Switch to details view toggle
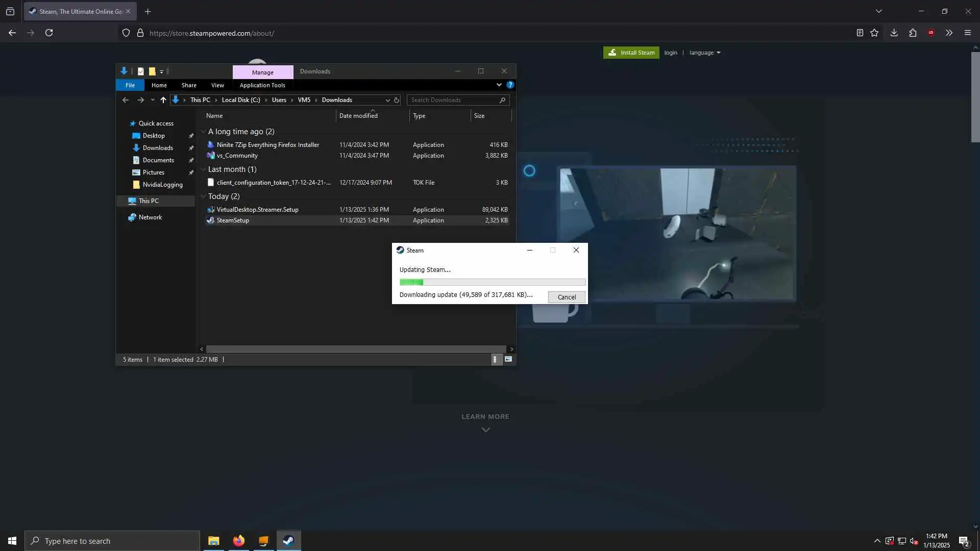 click(x=495, y=360)
